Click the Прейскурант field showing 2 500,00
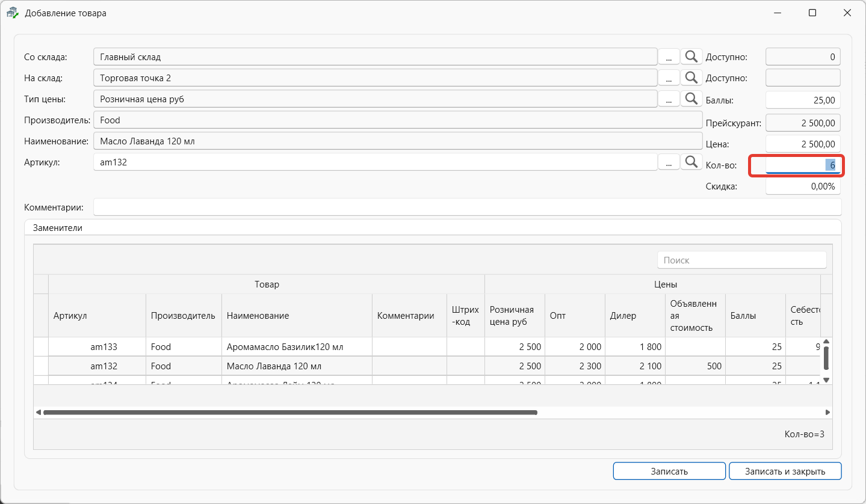The image size is (866, 504). 803,123
